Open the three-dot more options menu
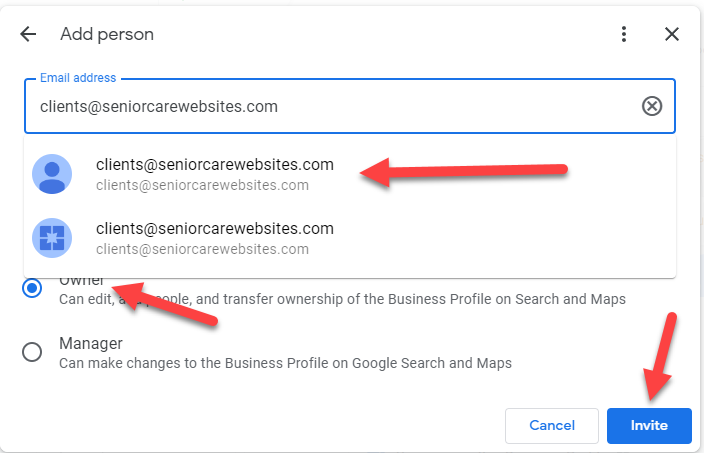 pyautogui.click(x=624, y=34)
